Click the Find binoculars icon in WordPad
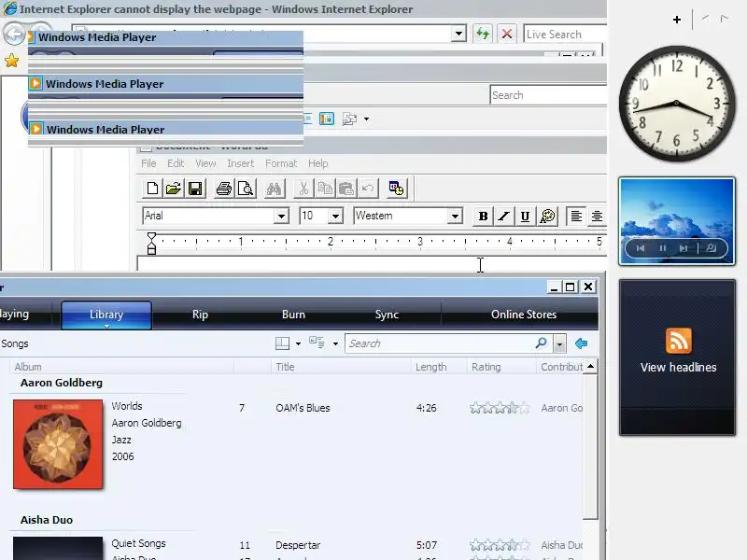The width and height of the screenshot is (747, 560). pyautogui.click(x=274, y=189)
